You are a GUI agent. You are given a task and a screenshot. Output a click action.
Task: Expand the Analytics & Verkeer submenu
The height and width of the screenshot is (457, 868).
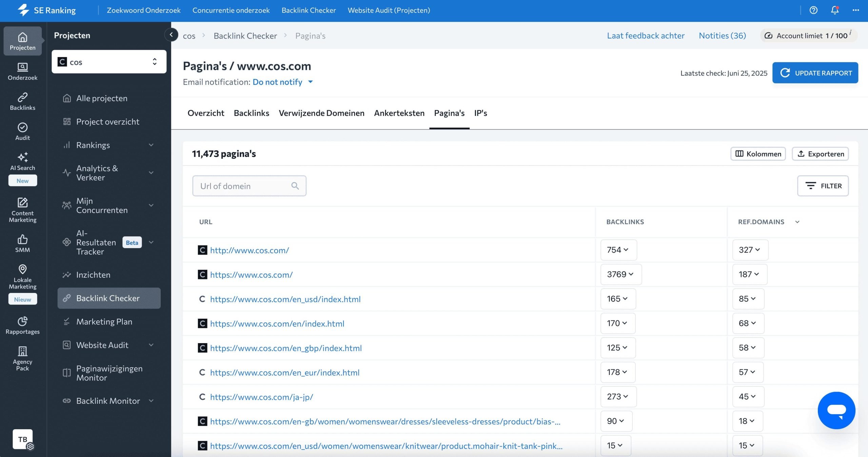[x=151, y=173]
